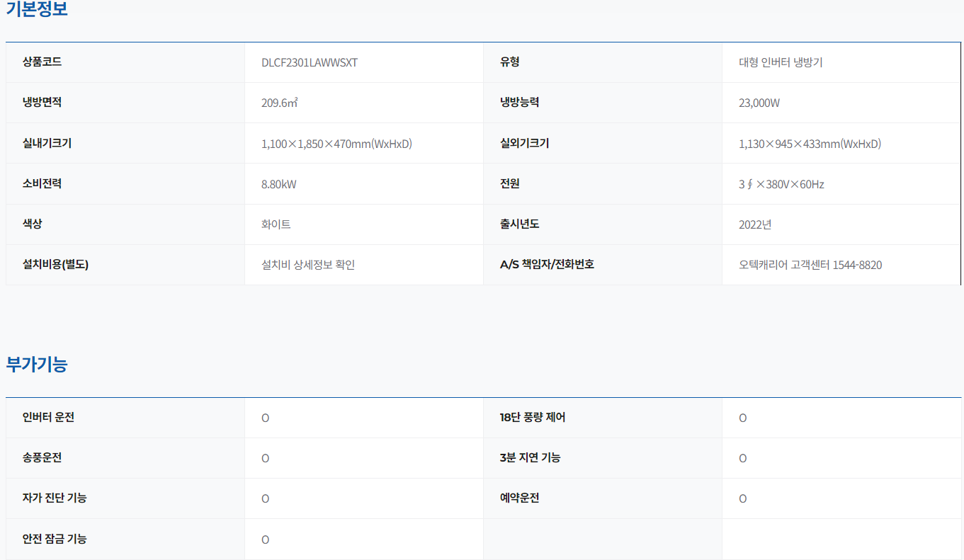Viewport: 964px width, 560px height.
Task: Click the 380V 60Hz power supply value
Action: point(781,184)
